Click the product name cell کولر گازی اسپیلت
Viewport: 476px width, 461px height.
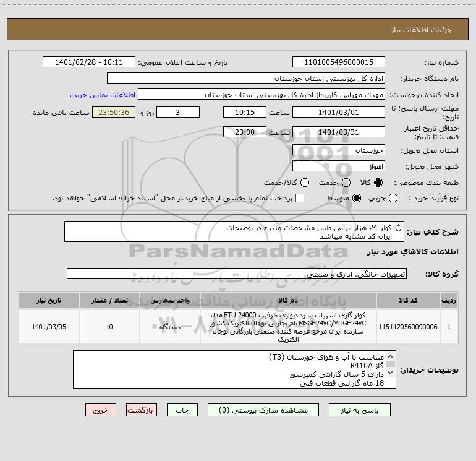[289, 327]
